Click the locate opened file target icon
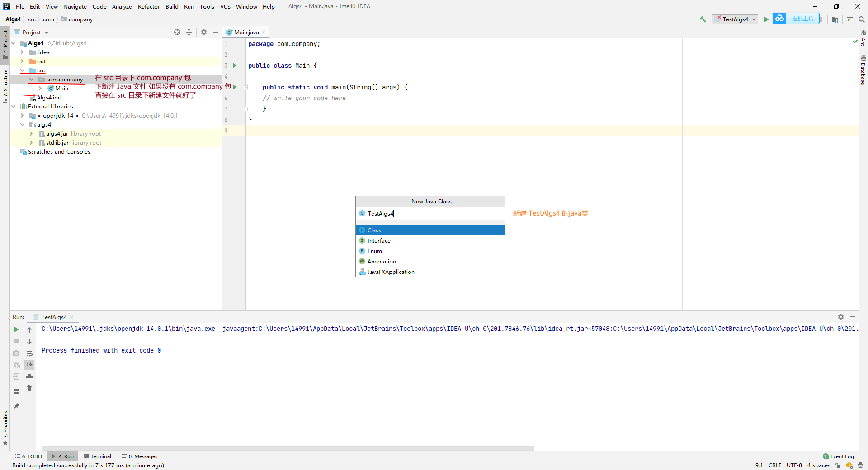 pos(177,32)
